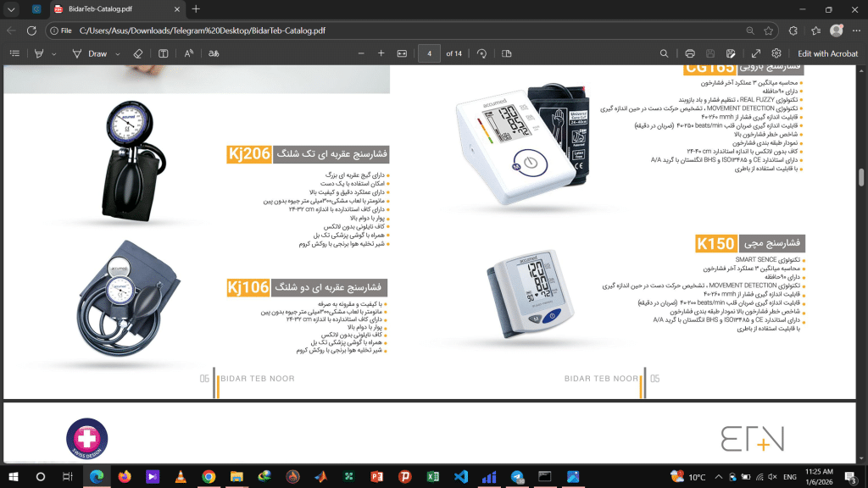Select the BidarTeb-Catalog.pdf tab

117,9
